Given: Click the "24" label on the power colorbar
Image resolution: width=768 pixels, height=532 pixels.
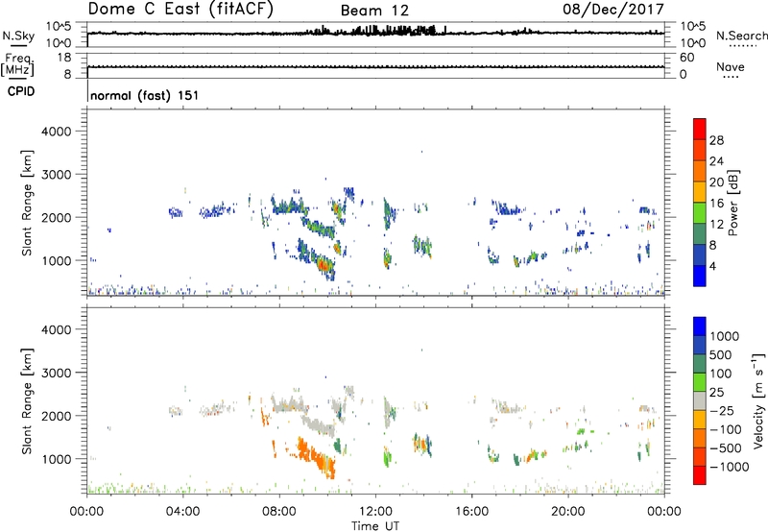Looking at the screenshot, I should coord(716,161).
